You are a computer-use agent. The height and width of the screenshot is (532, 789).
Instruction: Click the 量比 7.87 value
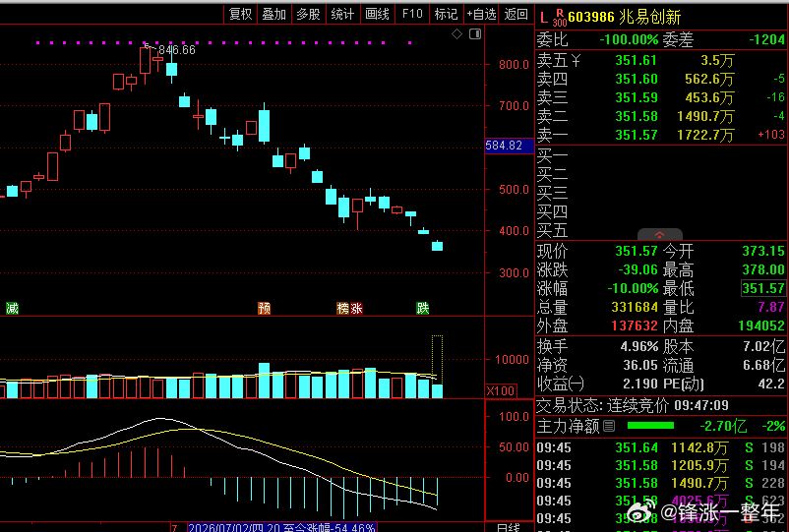[x=771, y=307]
